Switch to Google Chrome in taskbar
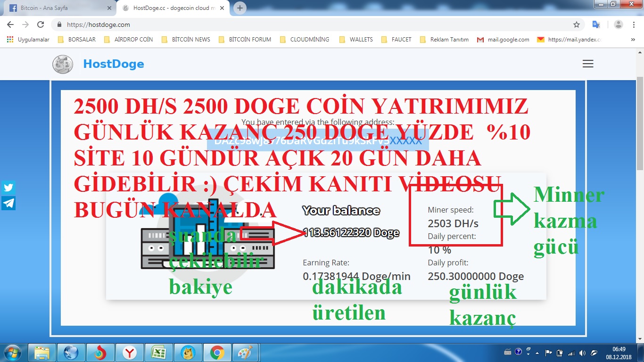The height and width of the screenshot is (362, 644). 217,353
